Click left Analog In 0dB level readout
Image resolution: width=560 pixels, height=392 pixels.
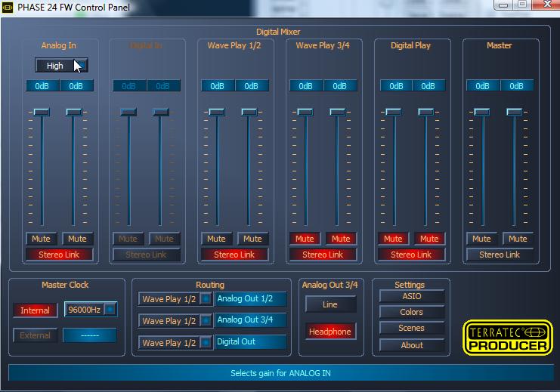click(x=42, y=86)
